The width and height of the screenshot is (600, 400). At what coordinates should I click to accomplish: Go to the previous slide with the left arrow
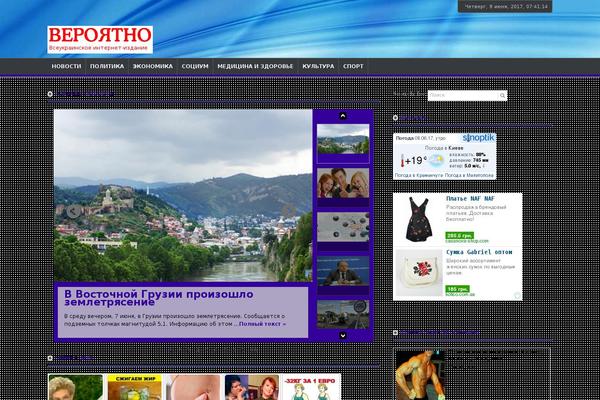point(73,211)
